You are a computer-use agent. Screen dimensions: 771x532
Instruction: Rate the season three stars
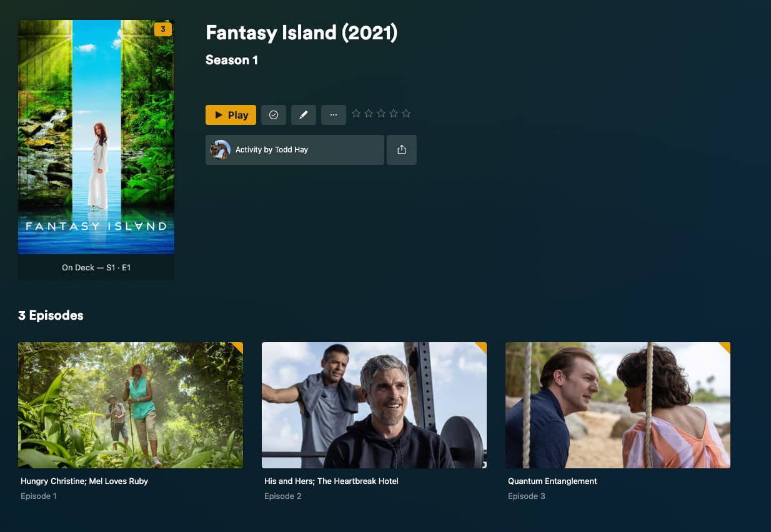coord(381,114)
